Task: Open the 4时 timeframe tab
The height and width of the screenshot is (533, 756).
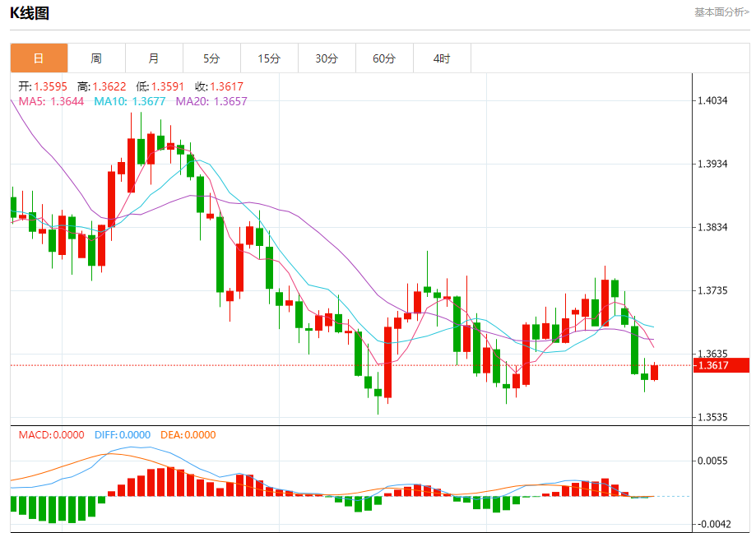Action: 442,58
